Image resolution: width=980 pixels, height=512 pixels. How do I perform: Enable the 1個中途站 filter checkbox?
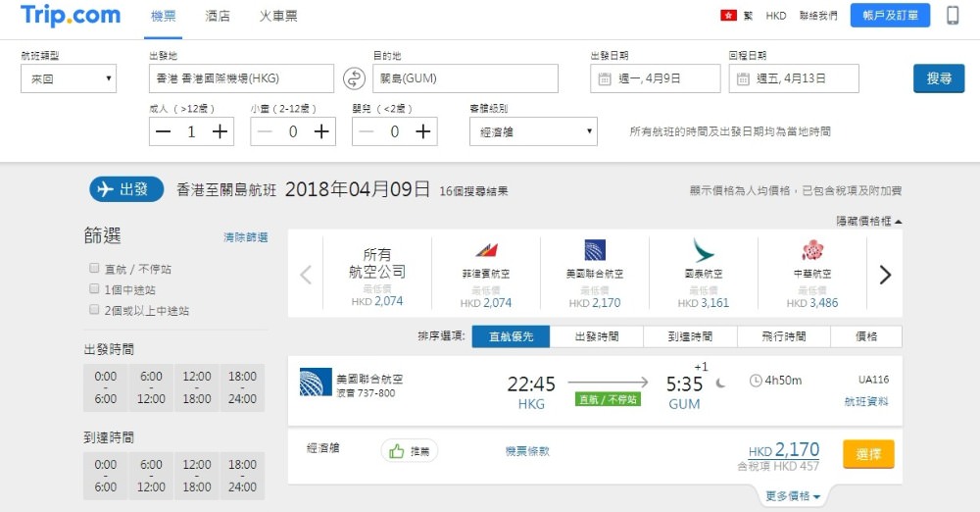point(93,289)
